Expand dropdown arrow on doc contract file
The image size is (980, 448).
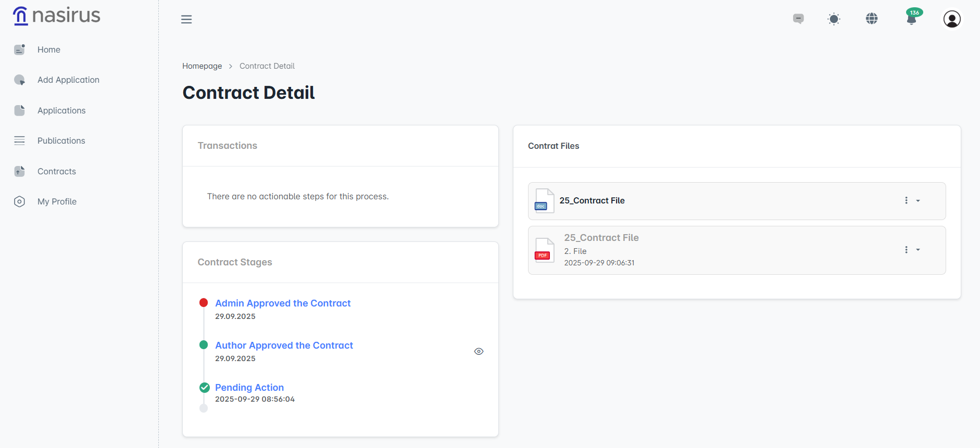(918, 201)
